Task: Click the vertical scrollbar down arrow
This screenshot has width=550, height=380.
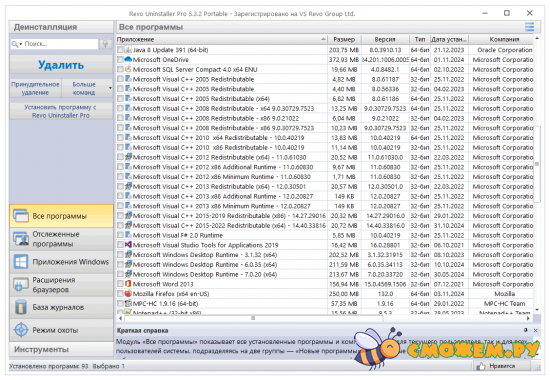Action: click(537, 310)
